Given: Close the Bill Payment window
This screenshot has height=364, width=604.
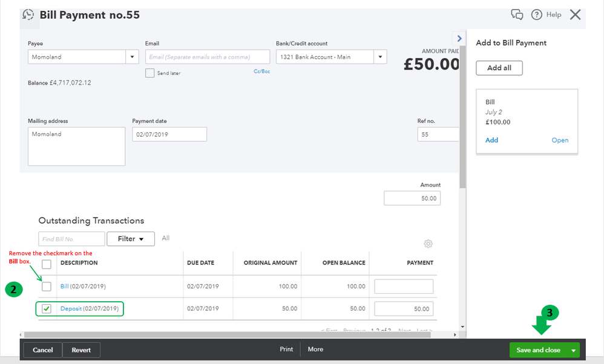Looking at the screenshot, I should (x=575, y=15).
